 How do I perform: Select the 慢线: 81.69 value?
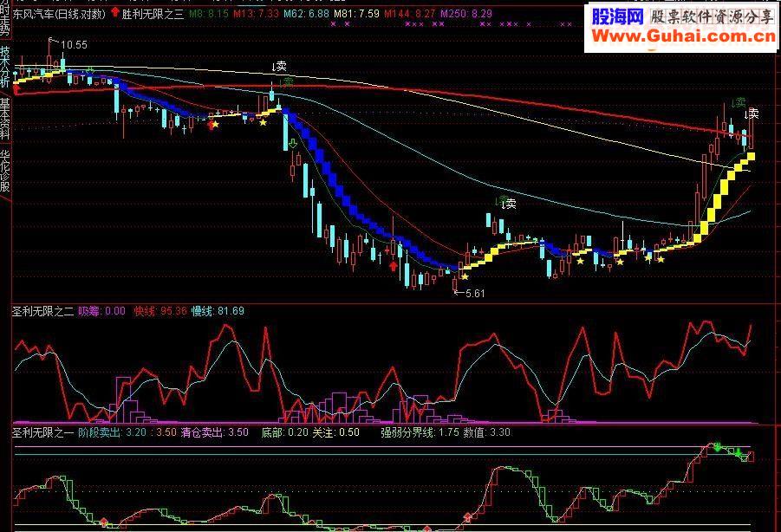[x=218, y=312]
